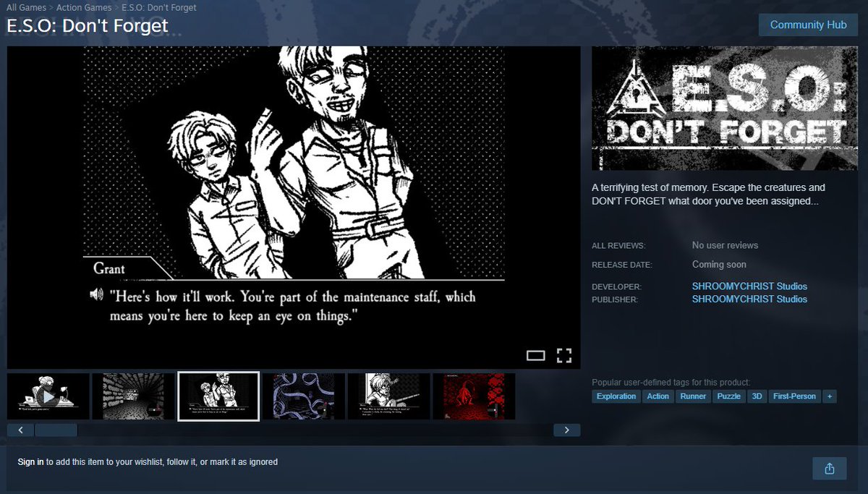Go to All Games breadcrumb
The image size is (868, 494).
pyautogui.click(x=27, y=7)
